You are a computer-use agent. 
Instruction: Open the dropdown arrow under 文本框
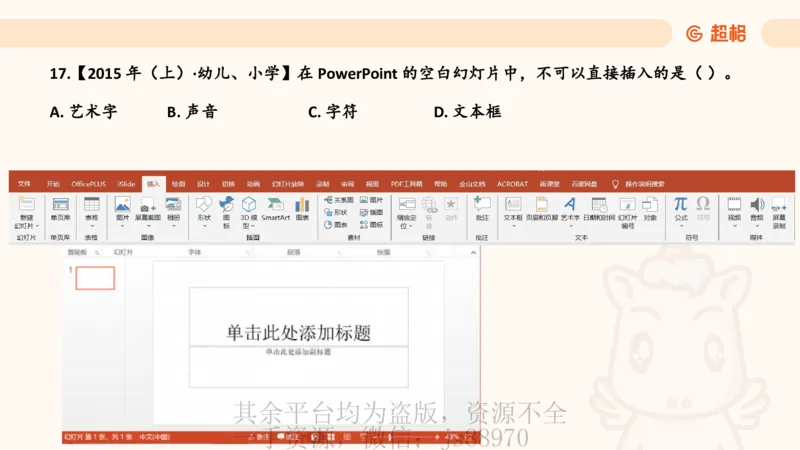513,226
